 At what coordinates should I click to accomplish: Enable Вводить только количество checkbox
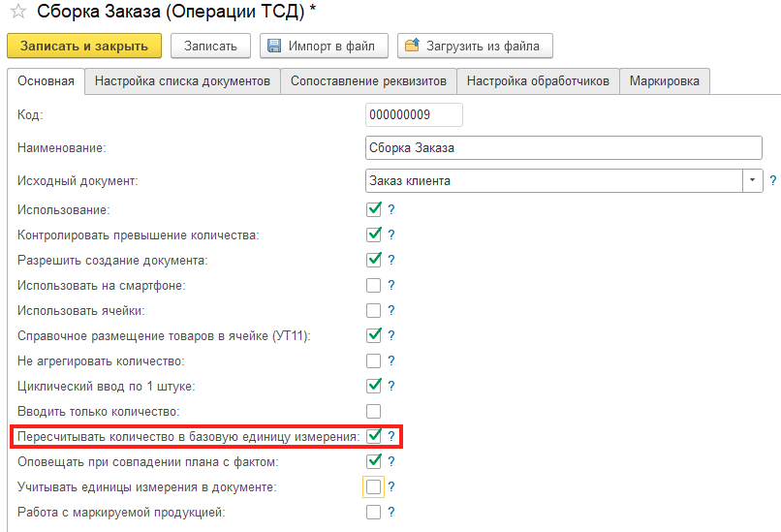pos(374,412)
